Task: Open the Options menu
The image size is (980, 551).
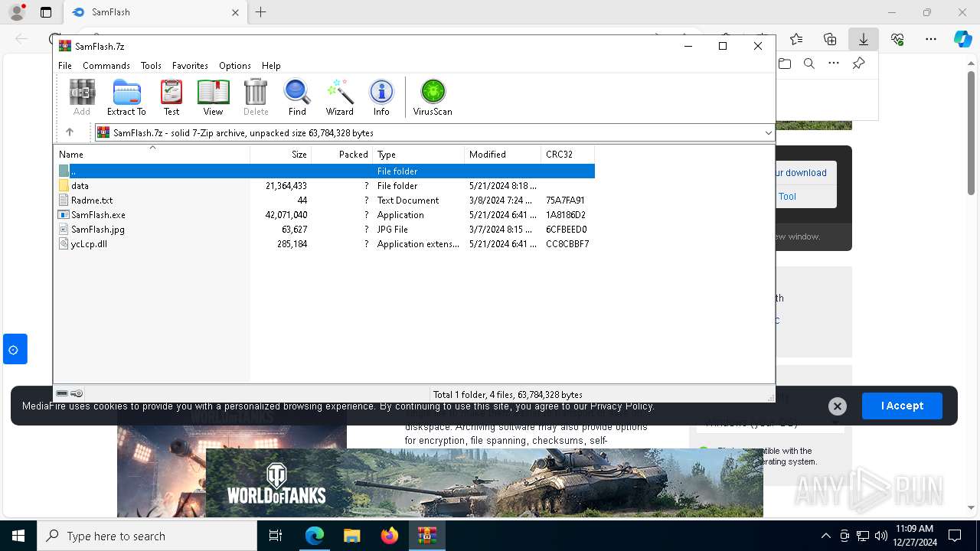Action: [x=235, y=66]
